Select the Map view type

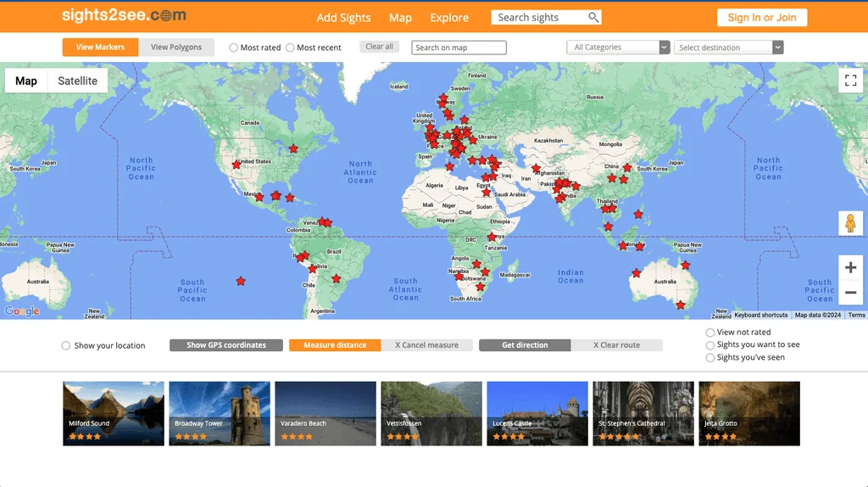26,81
